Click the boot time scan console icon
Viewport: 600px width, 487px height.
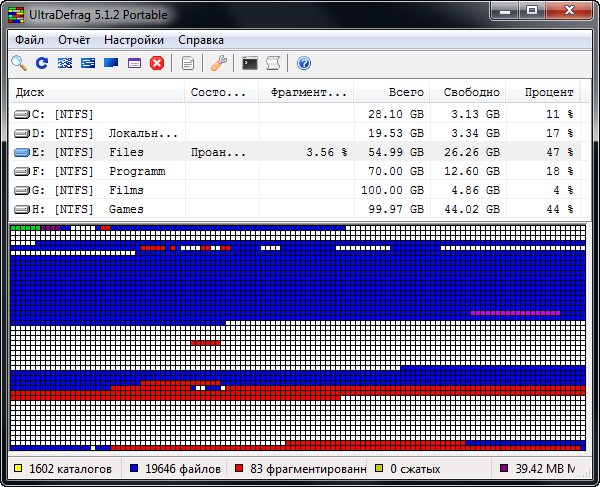[250, 63]
